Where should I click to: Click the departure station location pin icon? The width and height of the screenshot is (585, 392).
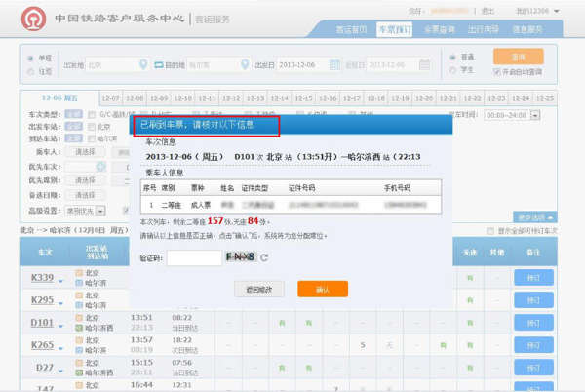tap(144, 65)
